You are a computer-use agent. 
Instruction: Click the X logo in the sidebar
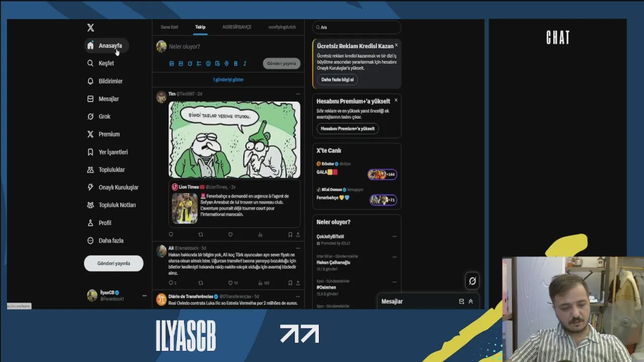click(x=91, y=28)
